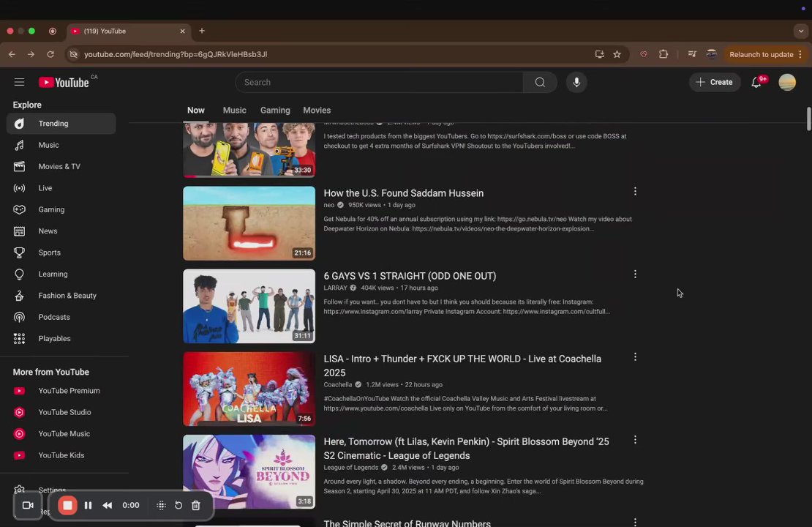
Task: Open the Coachella channel link
Action: tap(338, 384)
